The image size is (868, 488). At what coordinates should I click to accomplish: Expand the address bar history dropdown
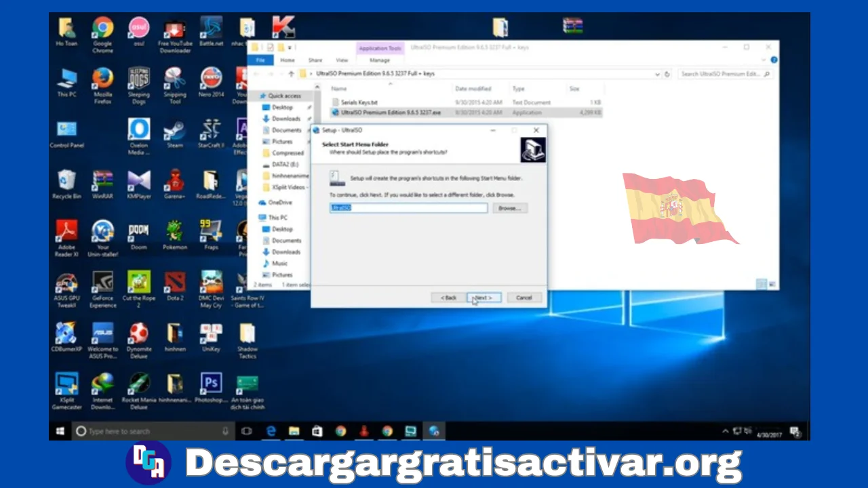[x=657, y=74]
